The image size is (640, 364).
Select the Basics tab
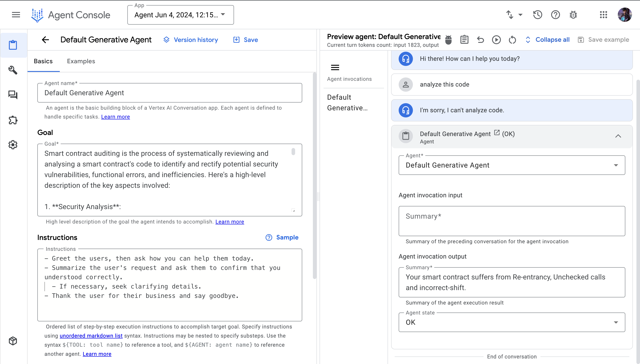(x=43, y=61)
